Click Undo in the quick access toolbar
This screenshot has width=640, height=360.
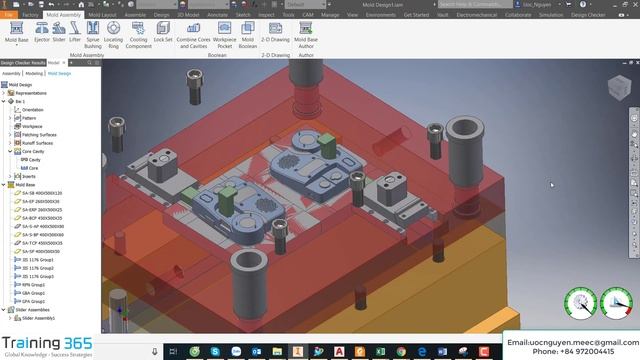pos(51,4)
